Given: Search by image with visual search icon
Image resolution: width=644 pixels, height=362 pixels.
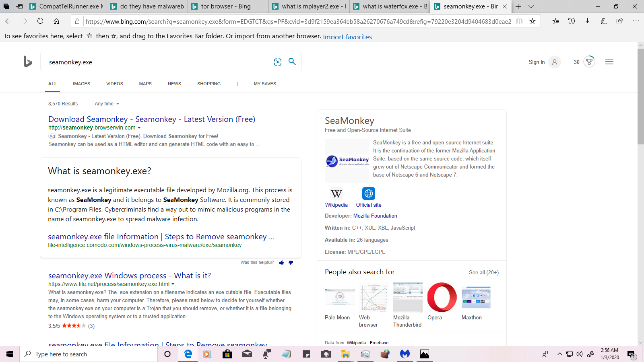Looking at the screenshot, I should click(278, 62).
